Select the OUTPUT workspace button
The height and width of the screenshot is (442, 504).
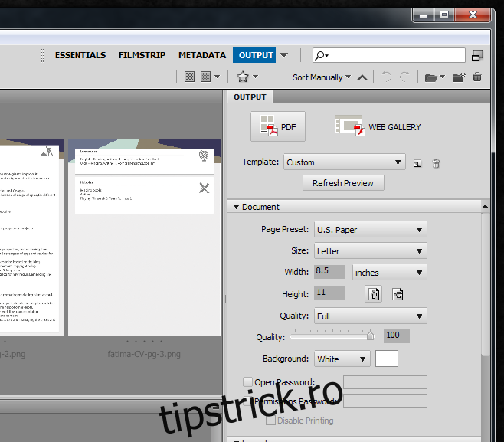tap(255, 55)
